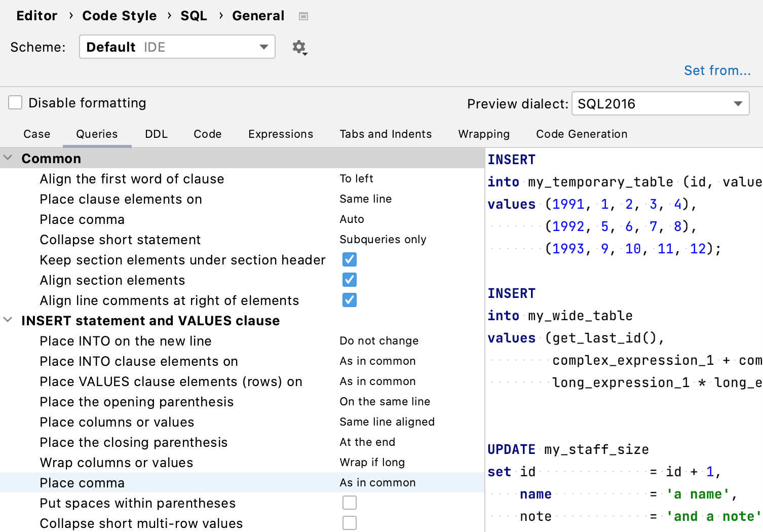Screen dimensions: 763x532
Task: Open the Code Generation tab
Action: pos(581,134)
